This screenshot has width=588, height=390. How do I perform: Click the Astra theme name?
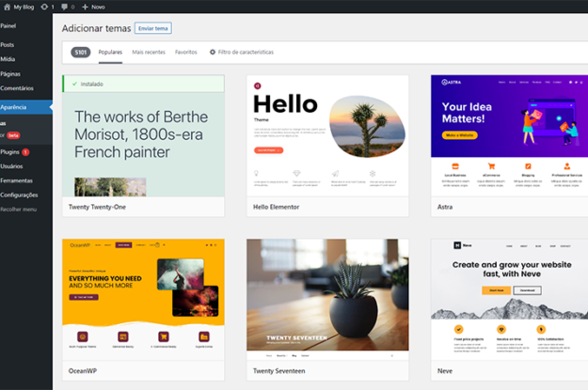coord(445,207)
